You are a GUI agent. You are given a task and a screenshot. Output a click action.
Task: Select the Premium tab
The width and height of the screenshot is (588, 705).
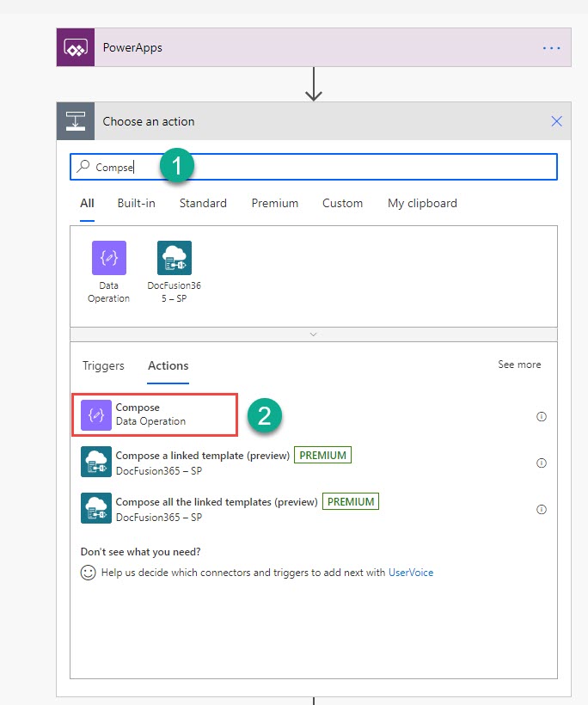(x=274, y=204)
